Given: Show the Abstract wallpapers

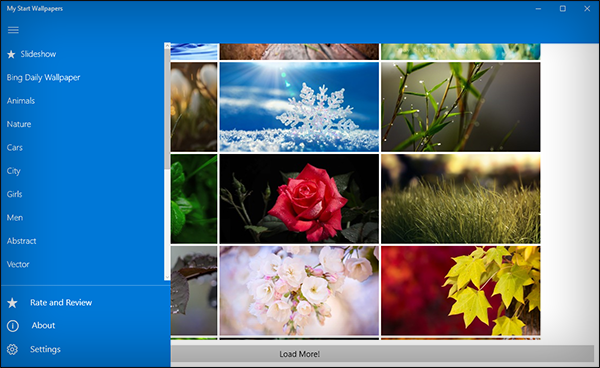Looking at the screenshot, I should point(21,241).
